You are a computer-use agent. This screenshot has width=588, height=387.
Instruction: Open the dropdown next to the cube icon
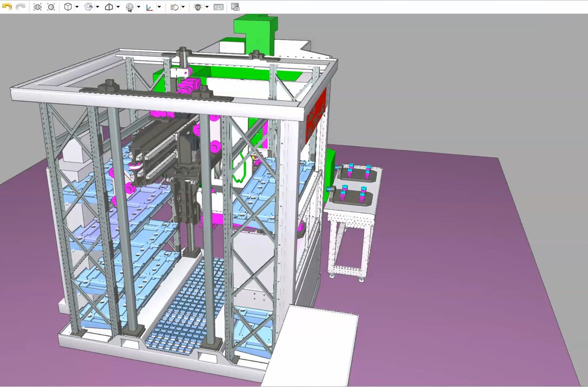(77, 7)
